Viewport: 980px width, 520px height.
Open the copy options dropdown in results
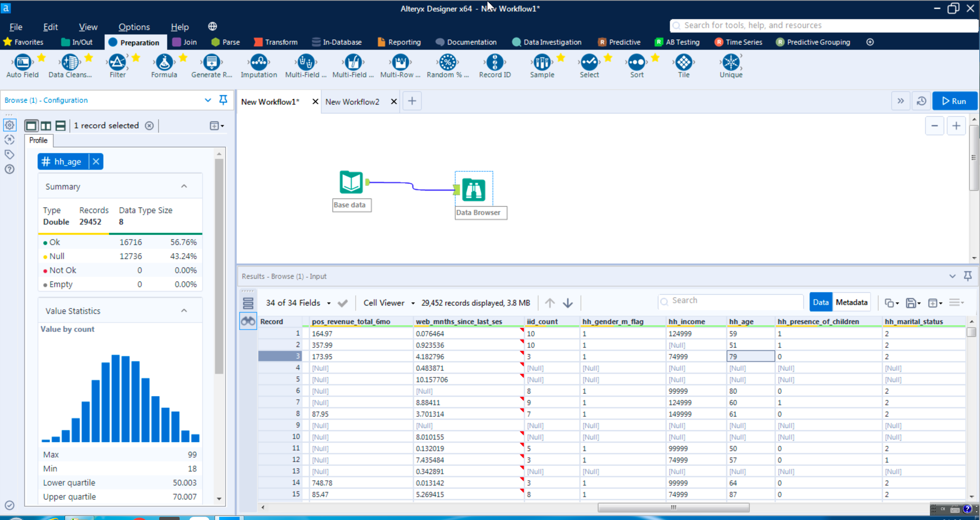[891, 303]
